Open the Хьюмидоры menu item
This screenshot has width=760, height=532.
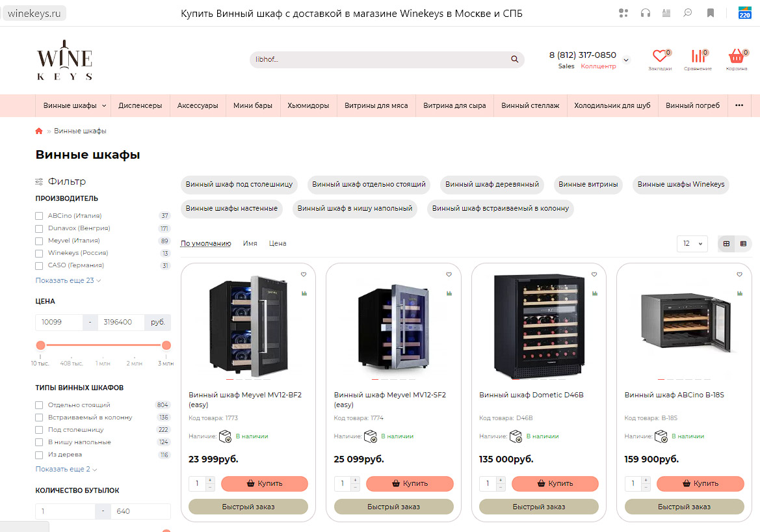coord(308,106)
